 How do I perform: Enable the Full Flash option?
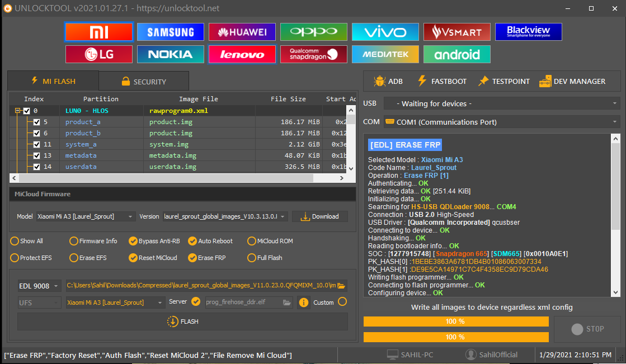pyautogui.click(x=252, y=258)
